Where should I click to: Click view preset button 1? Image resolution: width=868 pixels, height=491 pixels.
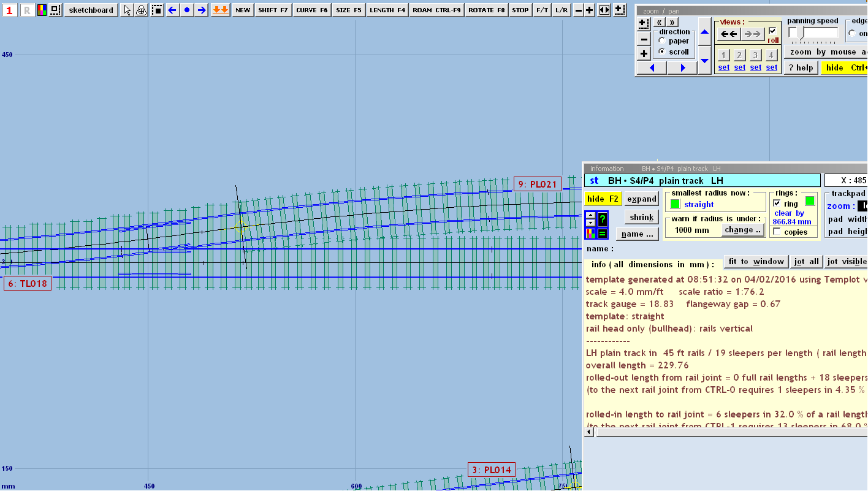coord(724,55)
